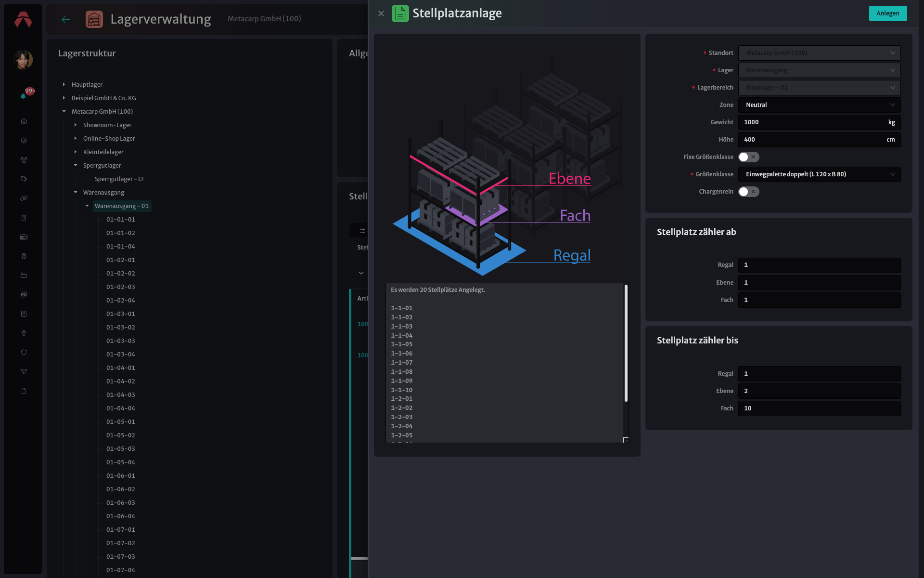Click the Ebene field showing 2 under zähler bis
Viewport: 924px width, 578px height.
[x=819, y=391]
